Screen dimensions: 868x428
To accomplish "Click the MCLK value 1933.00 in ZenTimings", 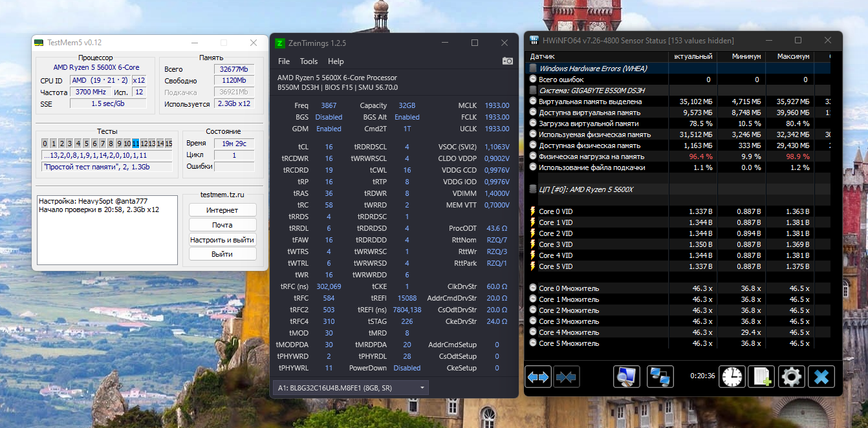I will click(x=497, y=105).
